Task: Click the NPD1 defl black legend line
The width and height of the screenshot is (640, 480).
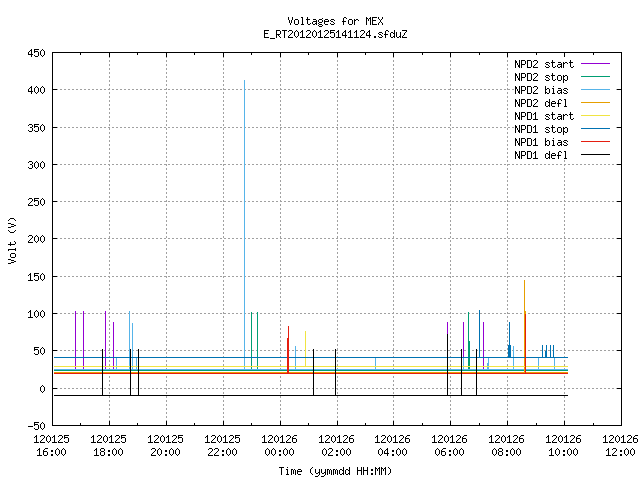Action: pyautogui.click(x=596, y=155)
